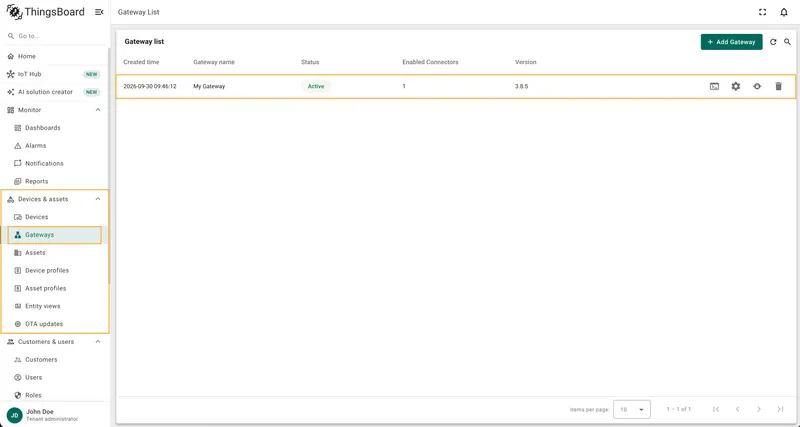800x427 pixels.
Task: Open the Items per page dropdown
Action: tap(632, 409)
